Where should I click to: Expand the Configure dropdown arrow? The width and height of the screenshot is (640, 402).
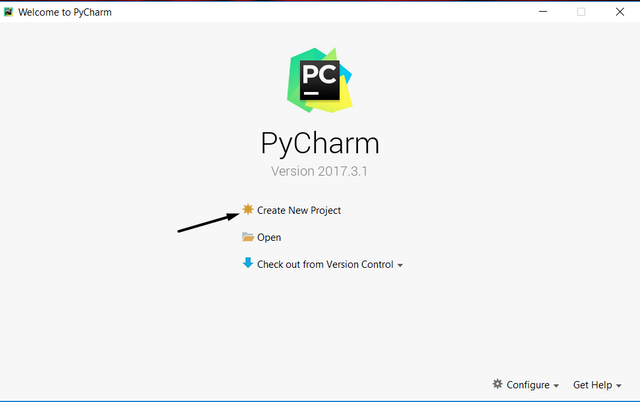(x=556, y=386)
